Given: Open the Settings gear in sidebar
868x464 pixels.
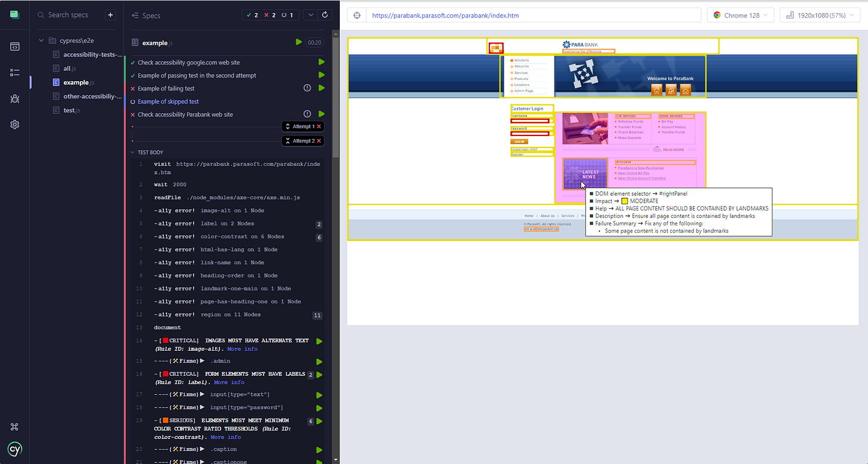Looking at the screenshot, I should click(15, 125).
